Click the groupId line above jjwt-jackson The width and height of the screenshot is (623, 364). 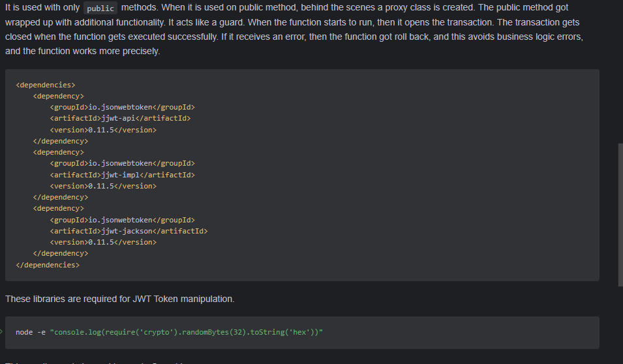click(x=123, y=220)
